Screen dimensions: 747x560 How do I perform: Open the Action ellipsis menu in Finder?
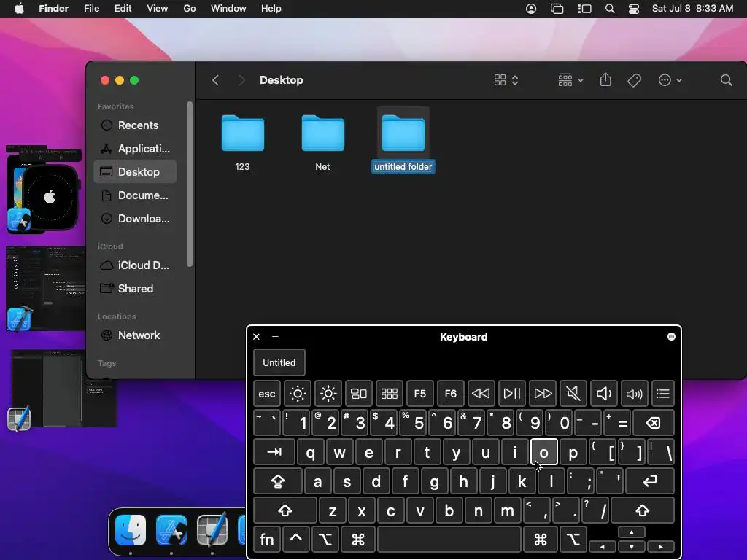[x=670, y=80]
